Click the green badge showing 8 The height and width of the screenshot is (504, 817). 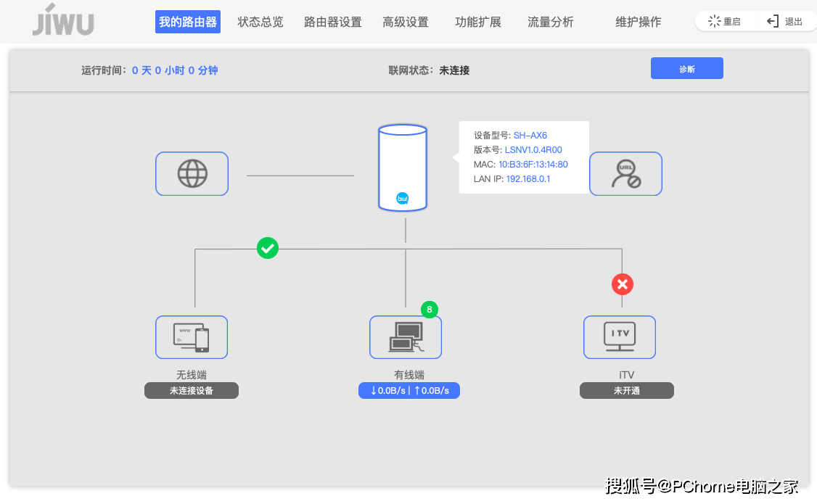coord(430,310)
